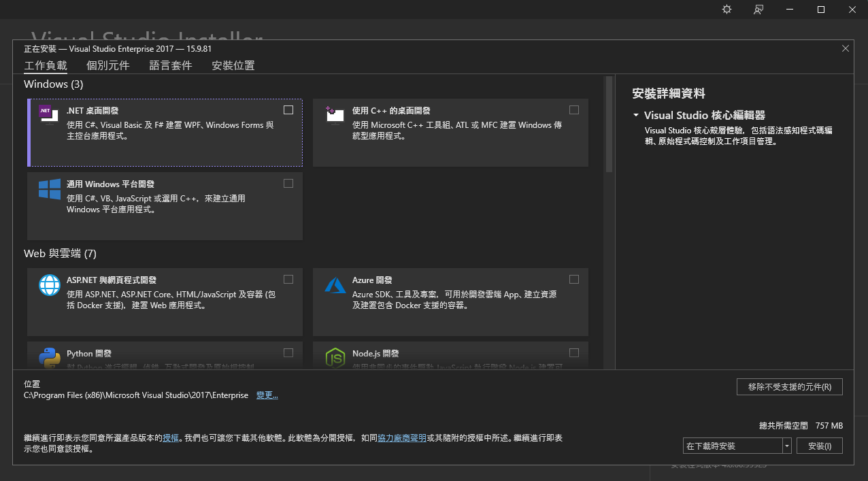Collapse Visual Studio 核心編輯器 details
Viewport: 868px width, 481px height.
pyautogui.click(x=636, y=116)
